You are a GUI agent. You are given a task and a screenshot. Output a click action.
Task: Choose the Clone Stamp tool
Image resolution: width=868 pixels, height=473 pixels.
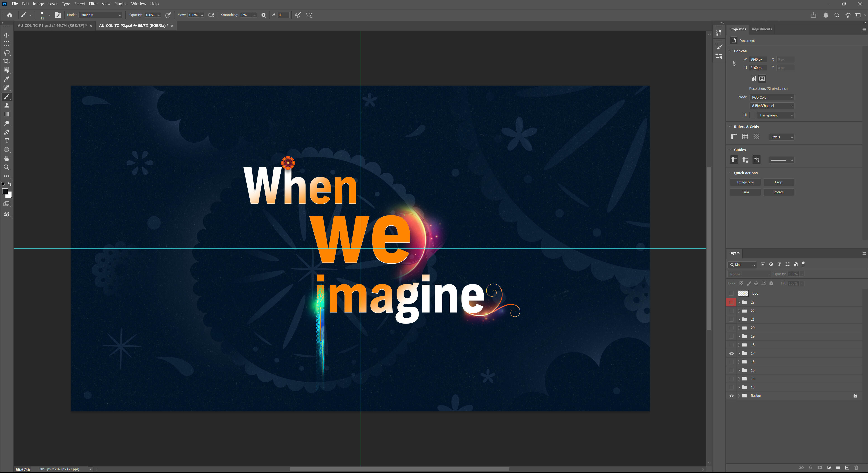pos(6,106)
